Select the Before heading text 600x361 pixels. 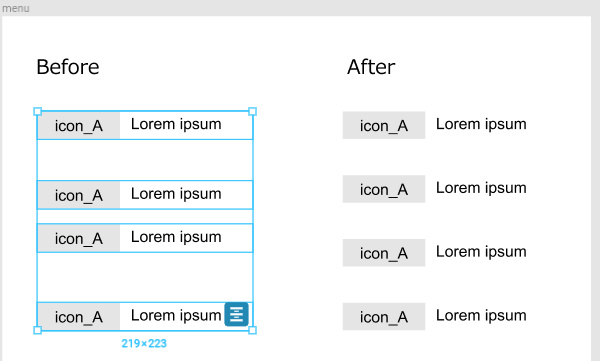(x=68, y=67)
